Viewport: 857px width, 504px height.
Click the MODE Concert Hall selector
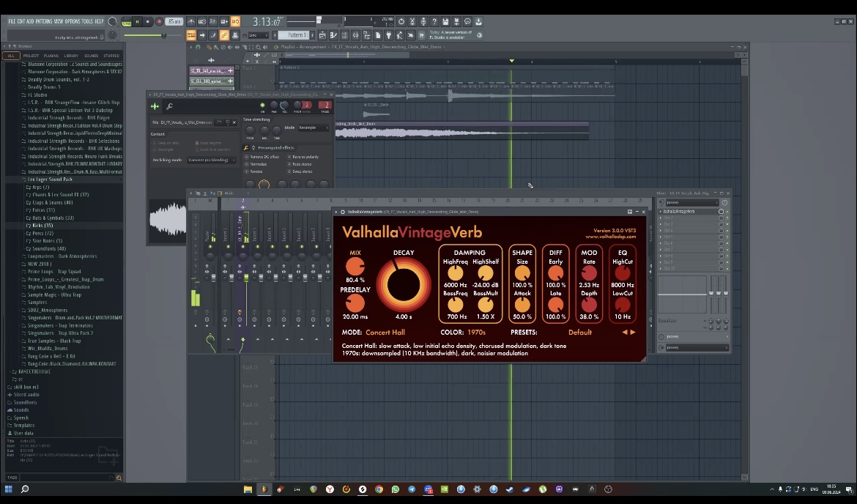385,333
